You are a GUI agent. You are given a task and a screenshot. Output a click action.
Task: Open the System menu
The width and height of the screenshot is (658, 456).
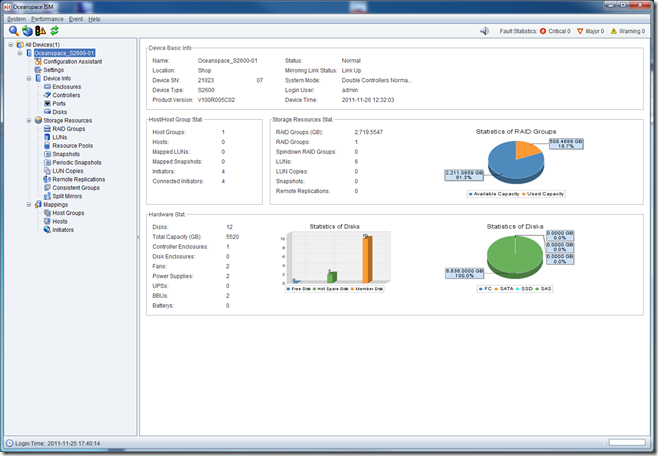(16, 19)
